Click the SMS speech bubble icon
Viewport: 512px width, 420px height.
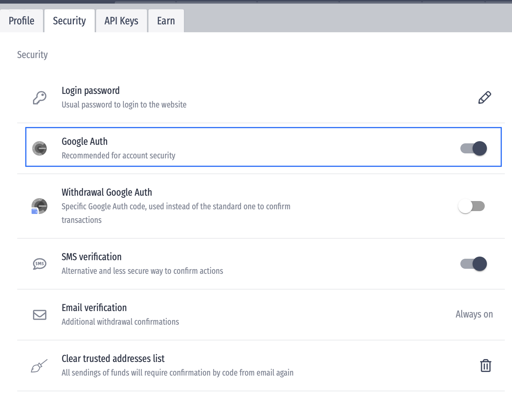click(39, 264)
